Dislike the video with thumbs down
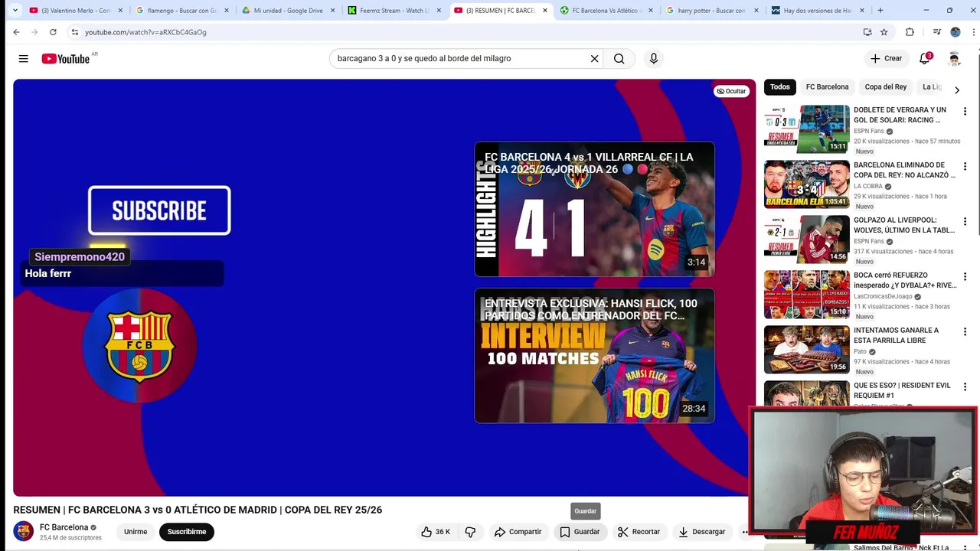The image size is (980, 551). 470,532
